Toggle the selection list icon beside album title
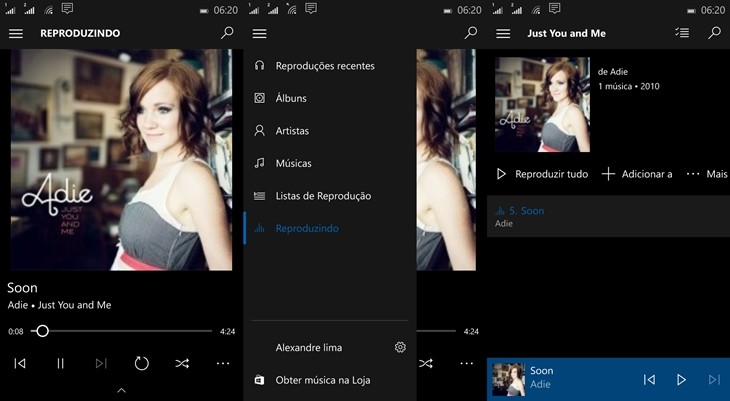This screenshot has width=730, height=401. (682, 33)
